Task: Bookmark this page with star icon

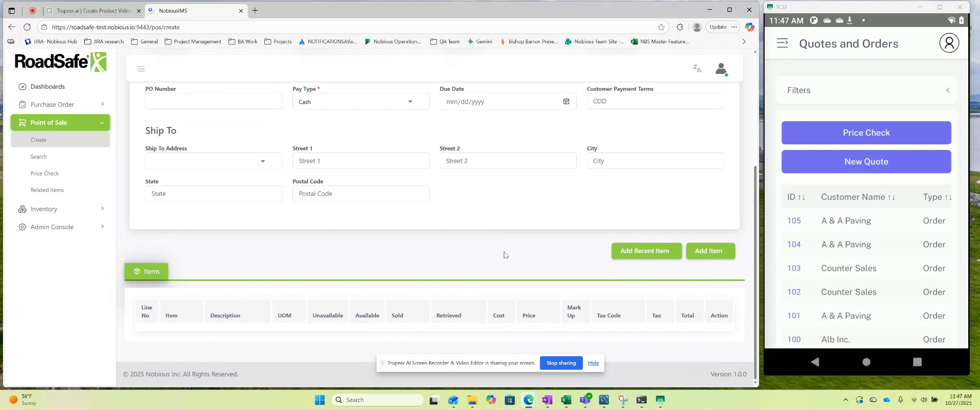Action: click(661, 27)
